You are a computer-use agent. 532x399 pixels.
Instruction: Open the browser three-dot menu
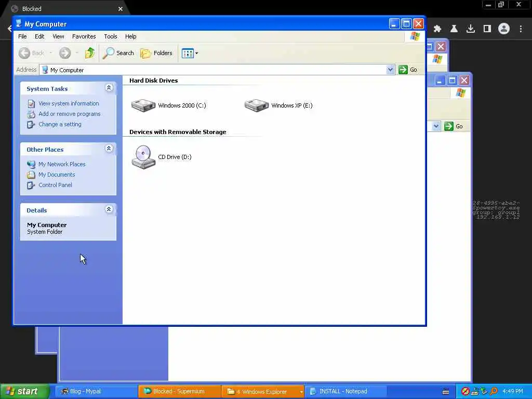[521, 29]
